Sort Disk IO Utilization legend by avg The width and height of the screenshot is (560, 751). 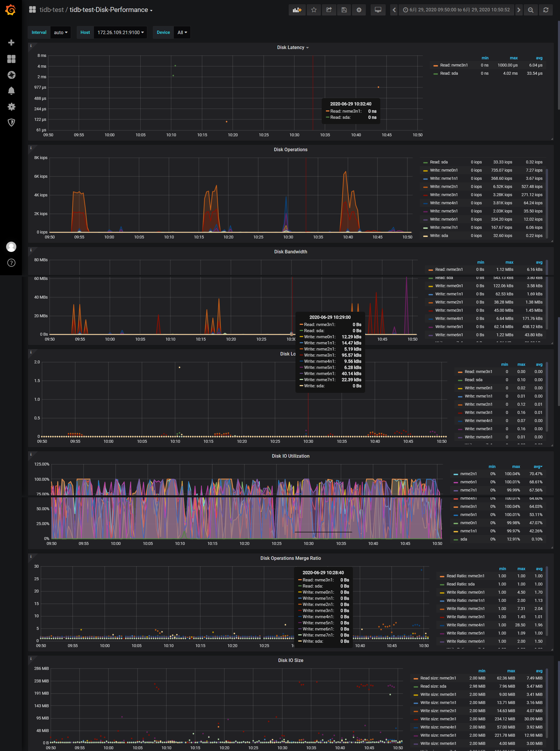pyautogui.click(x=538, y=467)
